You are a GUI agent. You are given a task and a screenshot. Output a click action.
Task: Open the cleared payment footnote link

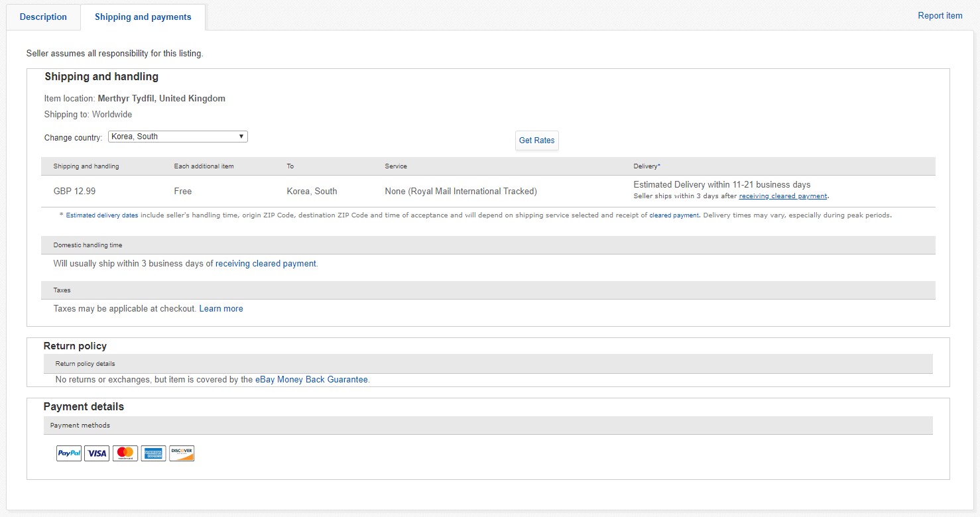(674, 215)
